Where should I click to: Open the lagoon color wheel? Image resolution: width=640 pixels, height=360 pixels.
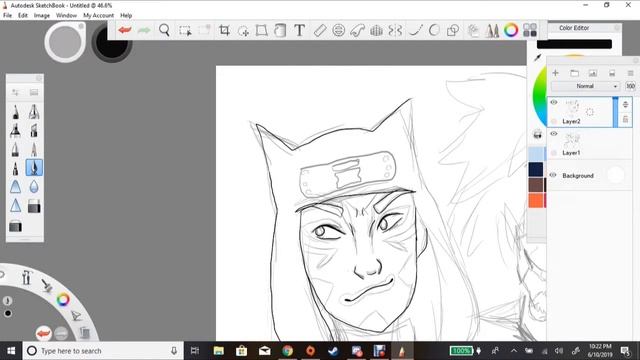63,300
